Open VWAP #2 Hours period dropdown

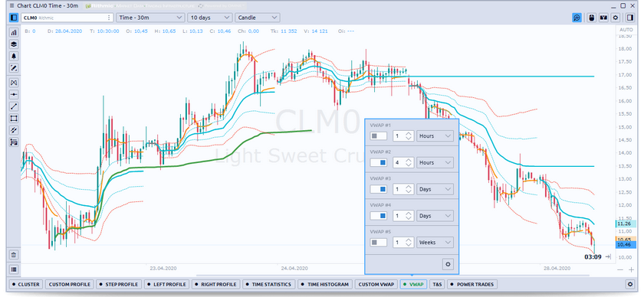pos(435,162)
